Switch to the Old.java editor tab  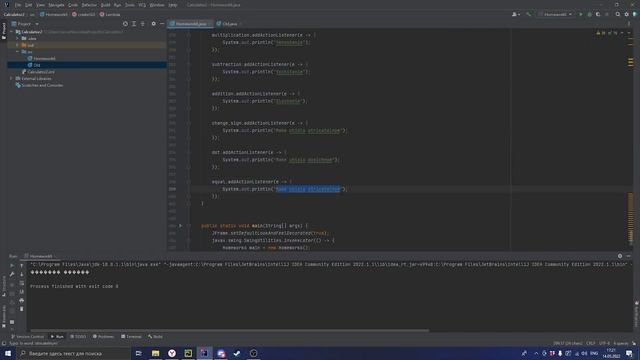tap(229, 24)
